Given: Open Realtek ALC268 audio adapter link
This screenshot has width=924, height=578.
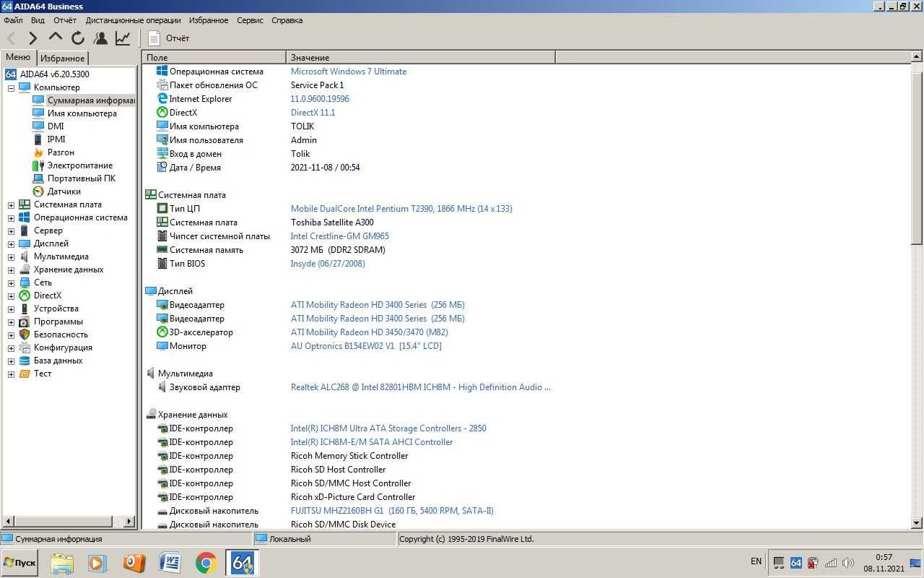Looking at the screenshot, I should (421, 387).
